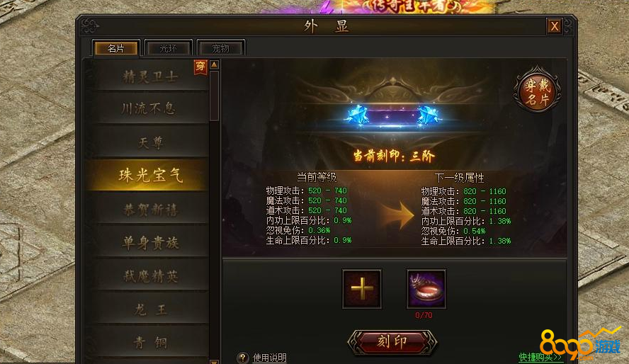Image resolution: width=629 pixels, height=364 pixels.
Task: Open the 使用说明 link
Action: [x=270, y=358]
